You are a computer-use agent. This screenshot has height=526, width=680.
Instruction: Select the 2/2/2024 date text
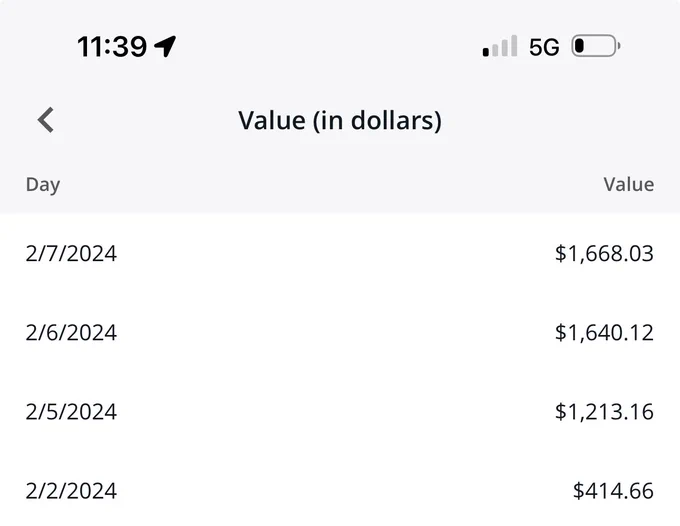(x=71, y=491)
